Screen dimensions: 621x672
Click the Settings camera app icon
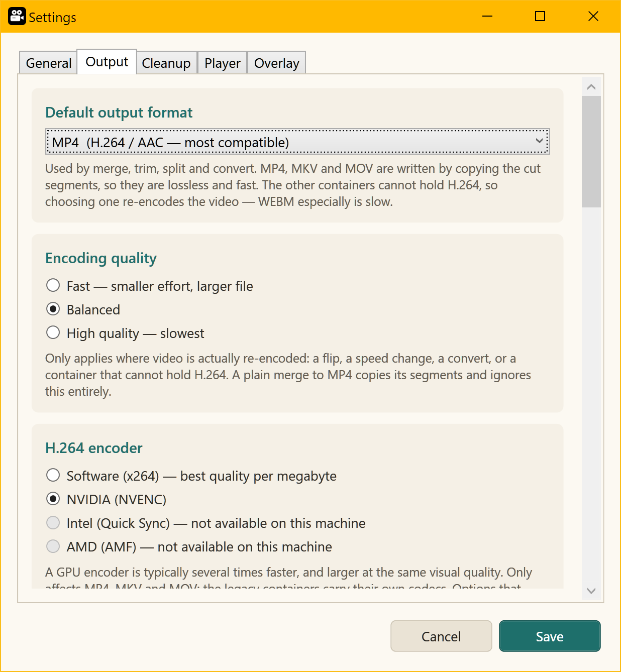[x=17, y=17]
